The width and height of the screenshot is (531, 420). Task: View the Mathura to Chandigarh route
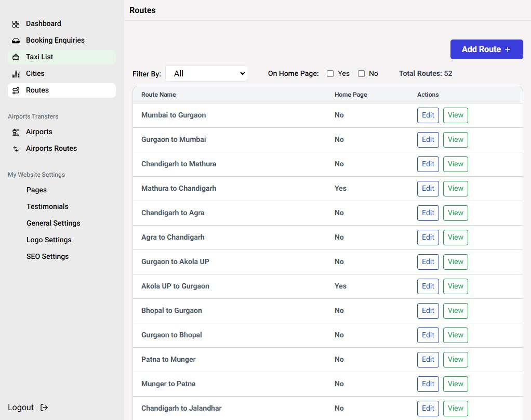[455, 189]
